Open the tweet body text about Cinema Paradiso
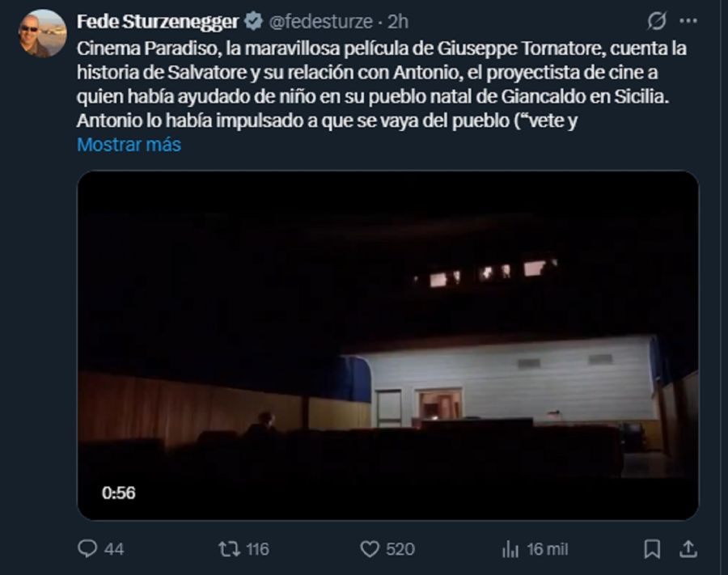The height and width of the screenshot is (575, 728). 382,84
